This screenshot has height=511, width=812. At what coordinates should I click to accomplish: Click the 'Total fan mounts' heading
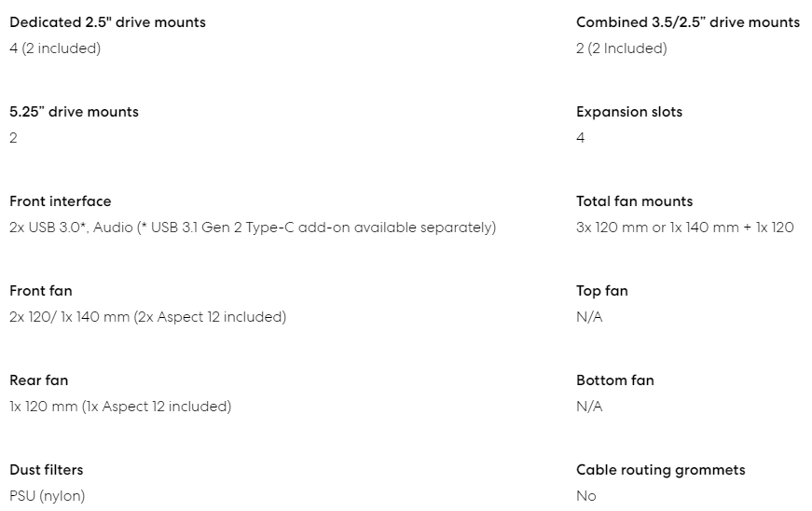coord(634,201)
